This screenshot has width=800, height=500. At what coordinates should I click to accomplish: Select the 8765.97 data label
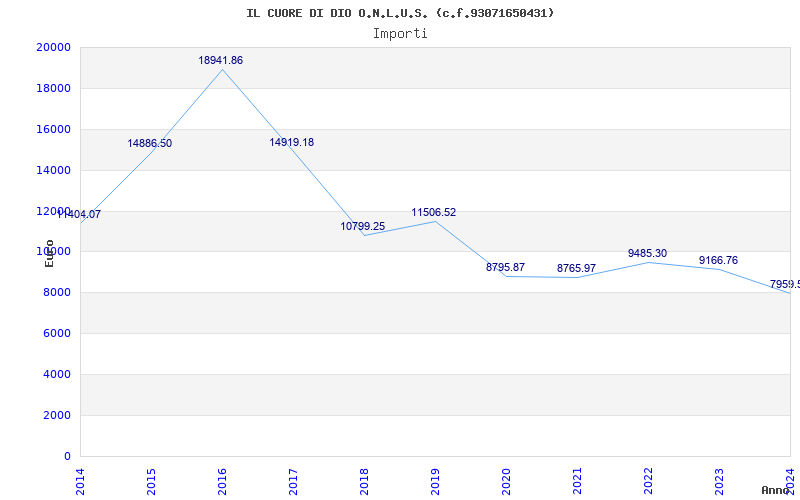pos(576,268)
